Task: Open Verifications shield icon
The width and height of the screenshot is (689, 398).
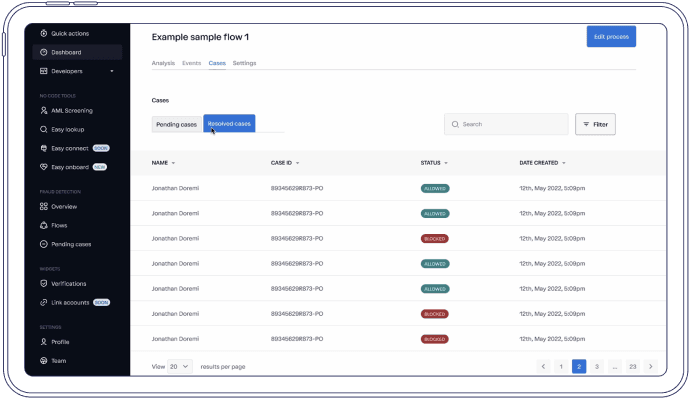Action: [44, 283]
